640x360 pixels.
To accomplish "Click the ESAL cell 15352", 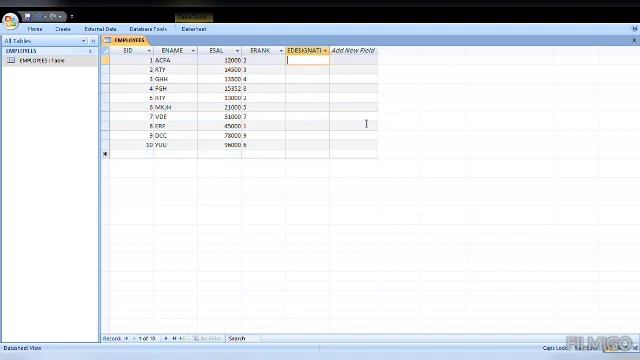I will coord(220,88).
